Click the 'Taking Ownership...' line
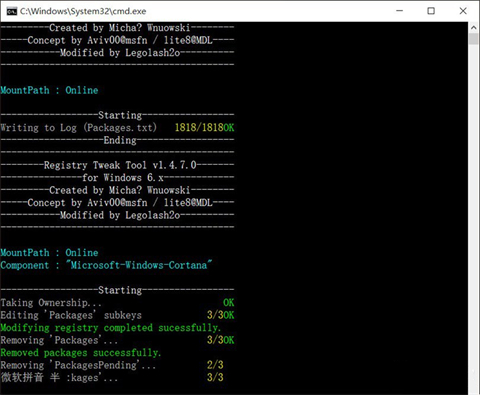 coord(51,303)
